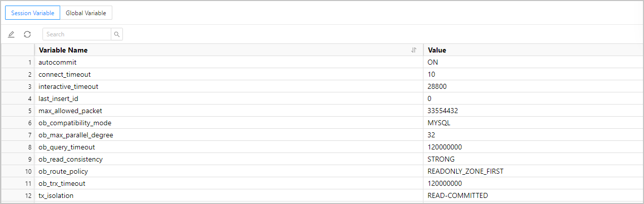Sort by Variable Name using sort icon

tap(414, 50)
